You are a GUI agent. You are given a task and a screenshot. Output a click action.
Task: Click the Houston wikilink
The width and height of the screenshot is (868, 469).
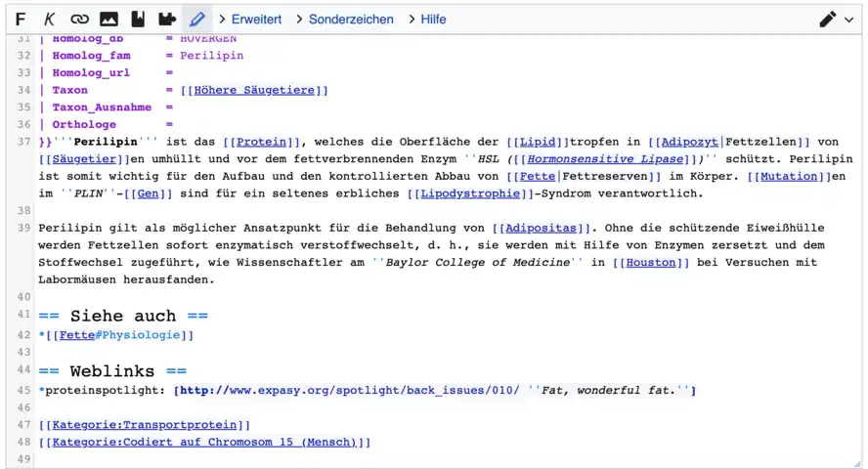[x=651, y=263]
